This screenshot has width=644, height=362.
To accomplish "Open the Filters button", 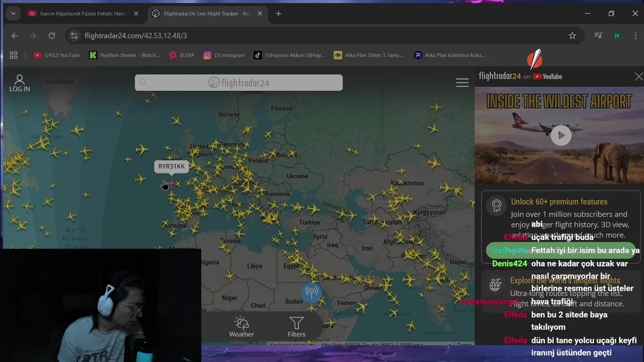I will (x=296, y=327).
